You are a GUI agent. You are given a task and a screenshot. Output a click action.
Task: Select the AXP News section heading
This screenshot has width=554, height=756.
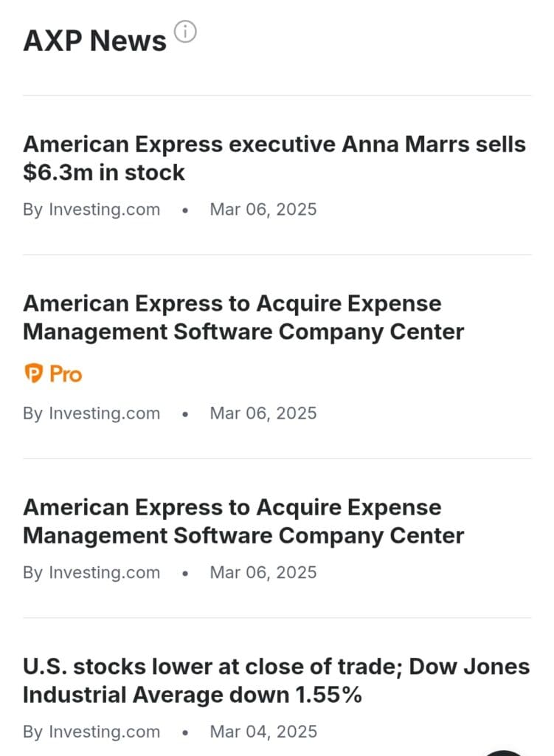(x=94, y=41)
